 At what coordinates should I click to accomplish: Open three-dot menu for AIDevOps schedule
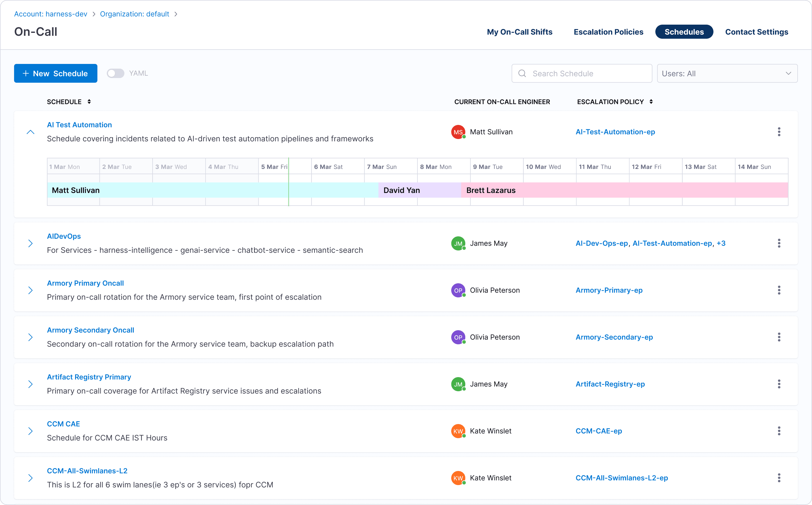coord(779,243)
